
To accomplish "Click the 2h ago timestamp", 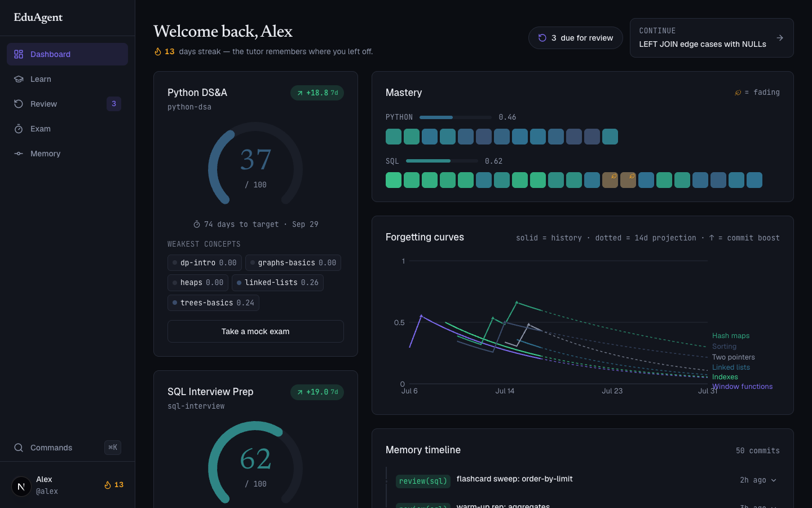I will coord(753,480).
